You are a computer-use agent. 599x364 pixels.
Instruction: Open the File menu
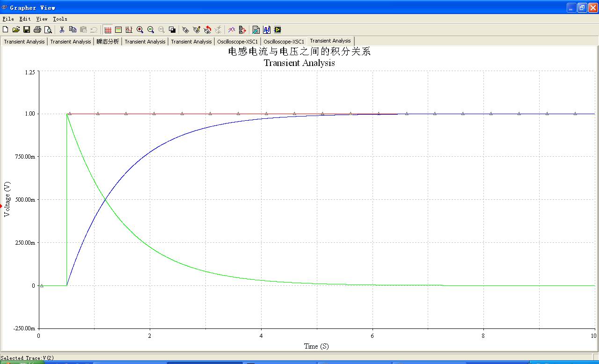pyautogui.click(x=8, y=19)
